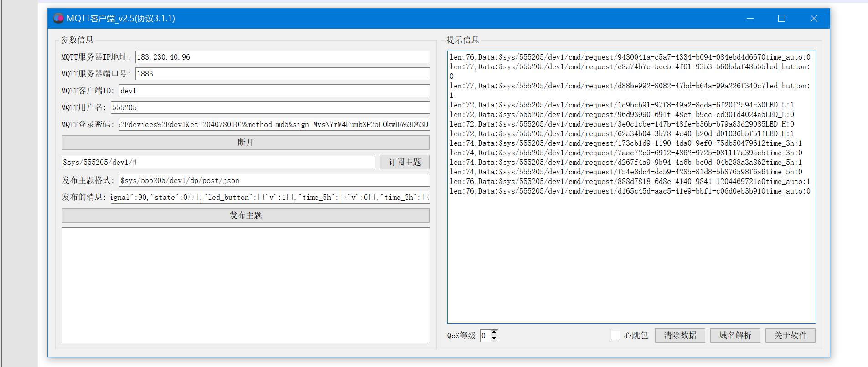Click the publish message content field
Viewport: 868px width, 367px height.
(x=270, y=197)
